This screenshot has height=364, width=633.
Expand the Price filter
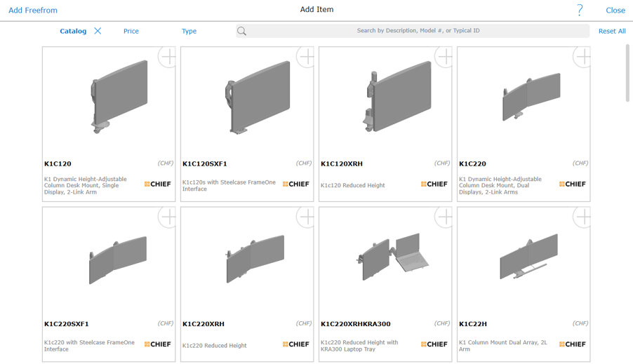(x=131, y=31)
